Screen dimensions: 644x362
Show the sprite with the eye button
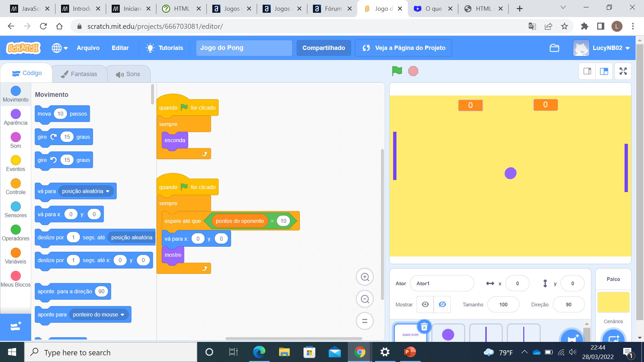[425, 304]
